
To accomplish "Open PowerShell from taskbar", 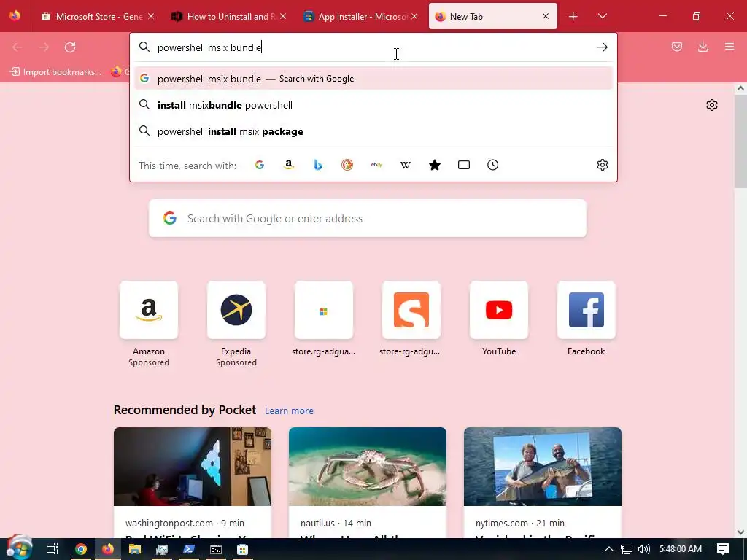I will (189, 549).
